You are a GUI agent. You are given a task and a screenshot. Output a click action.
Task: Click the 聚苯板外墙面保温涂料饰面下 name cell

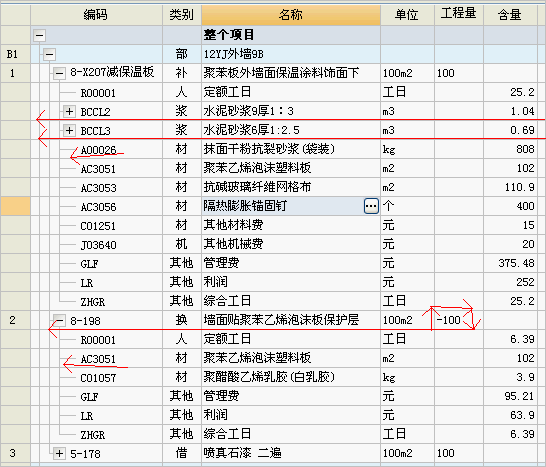point(291,73)
